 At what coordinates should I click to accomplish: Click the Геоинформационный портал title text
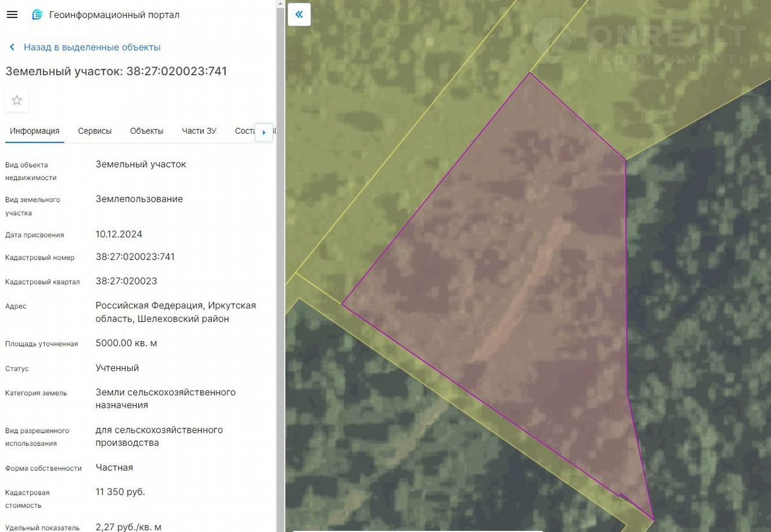pos(114,14)
